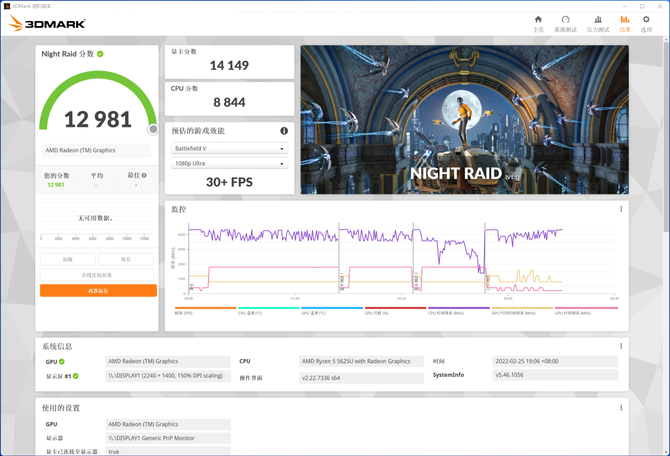Expand the 1080p Ultra resolution dropdown
The image size is (670, 456).
click(x=229, y=163)
